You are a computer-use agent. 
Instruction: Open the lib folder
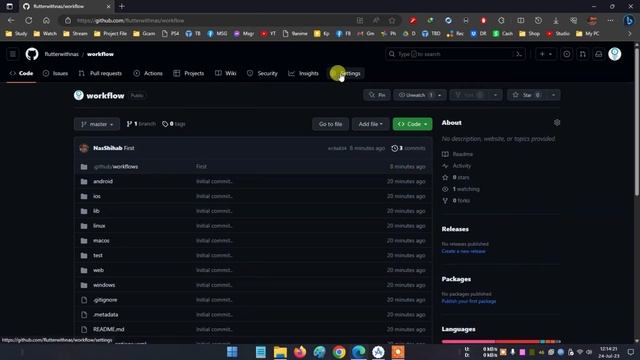[x=96, y=211]
